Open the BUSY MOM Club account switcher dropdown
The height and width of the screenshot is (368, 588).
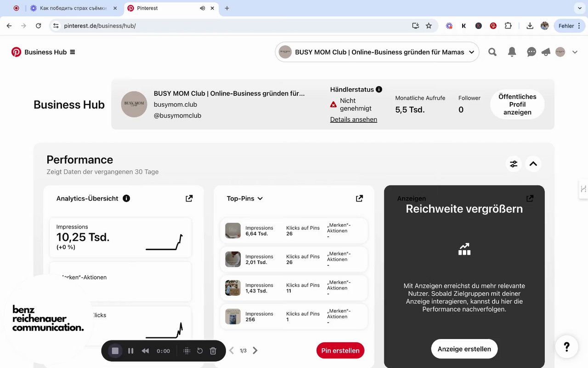point(377,52)
